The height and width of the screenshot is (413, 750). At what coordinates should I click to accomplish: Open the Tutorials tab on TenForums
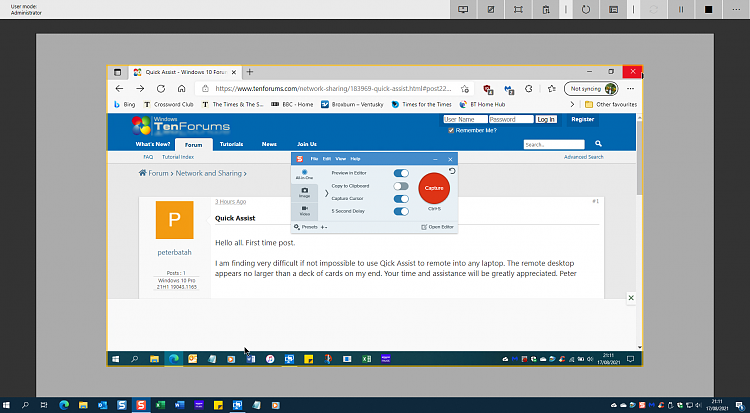coord(231,144)
